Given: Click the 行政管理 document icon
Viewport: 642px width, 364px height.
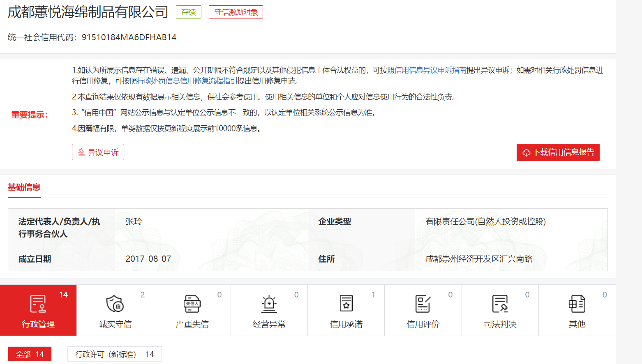Looking at the screenshot, I should (38, 304).
